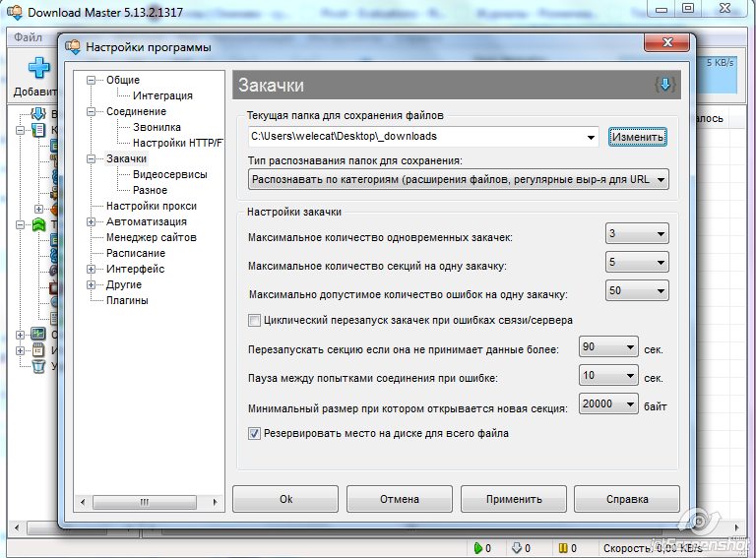Click the Изменить folder button
This screenshot has height=558, width=756.
638,138
